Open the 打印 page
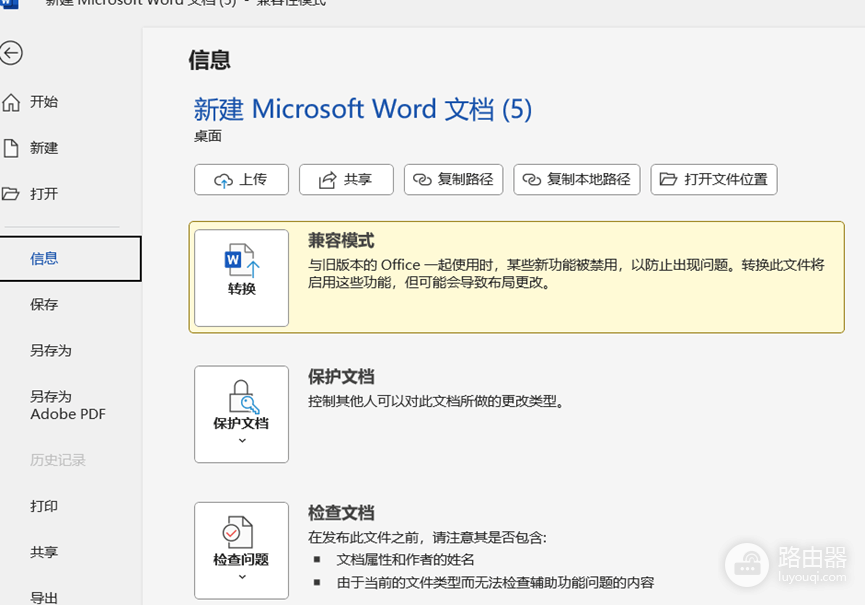 [44, 506]
